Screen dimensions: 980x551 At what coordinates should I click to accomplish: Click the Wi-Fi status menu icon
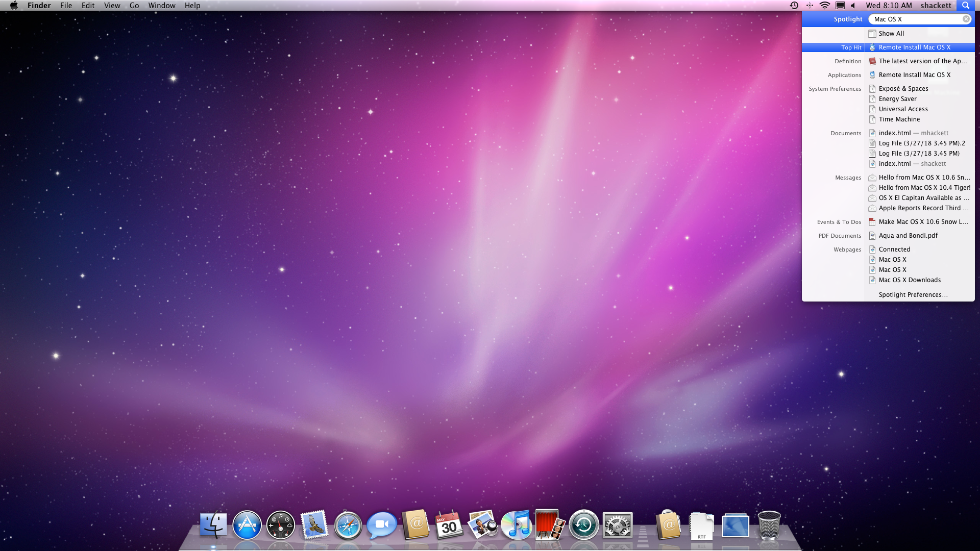tap(825, 6)
